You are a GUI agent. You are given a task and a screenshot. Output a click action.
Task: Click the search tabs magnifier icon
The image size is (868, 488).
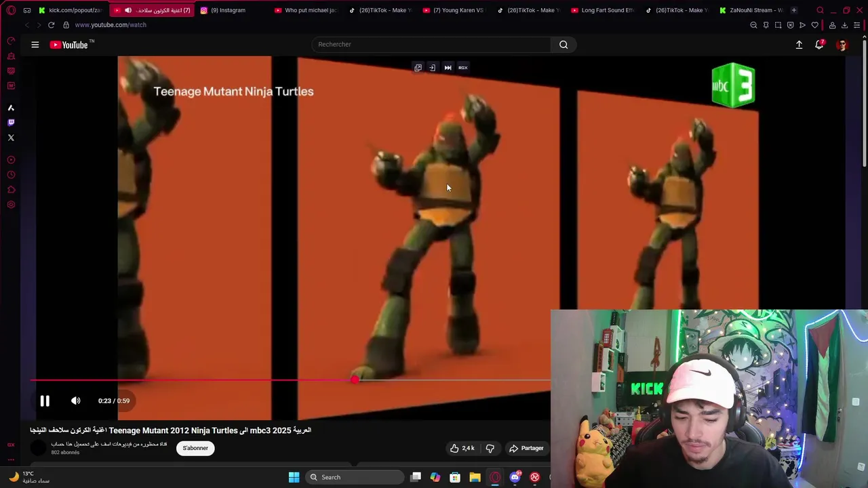click(x=820, y=10)
